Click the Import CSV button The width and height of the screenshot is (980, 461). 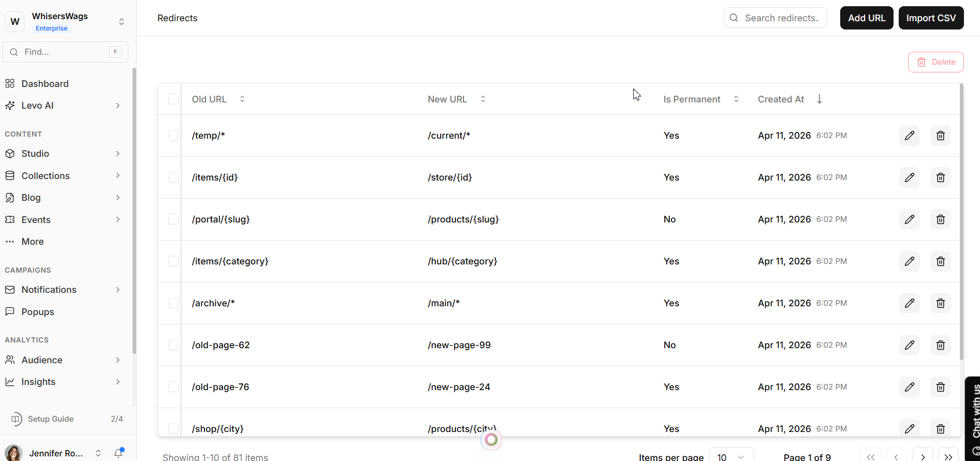pos(930,18)
